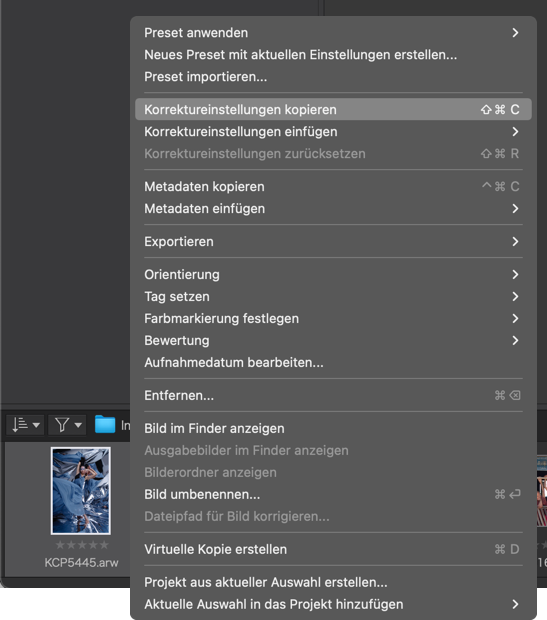Choose Korrektureinstellungen kopieren
547x620 pixels.
pos(333,110)
